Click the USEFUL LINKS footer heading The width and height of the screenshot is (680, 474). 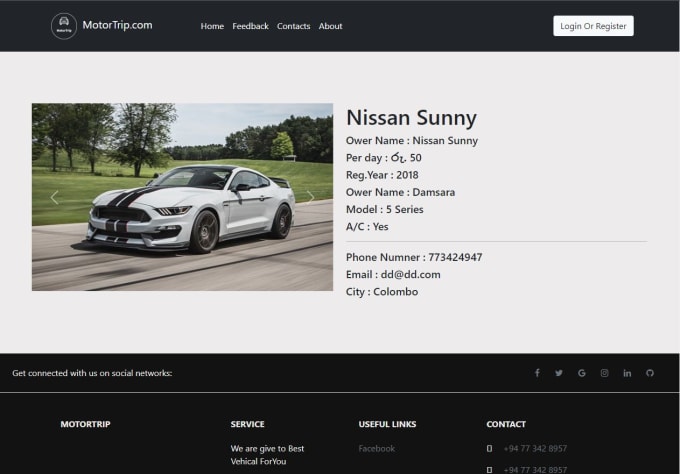(x=387, y=424)
